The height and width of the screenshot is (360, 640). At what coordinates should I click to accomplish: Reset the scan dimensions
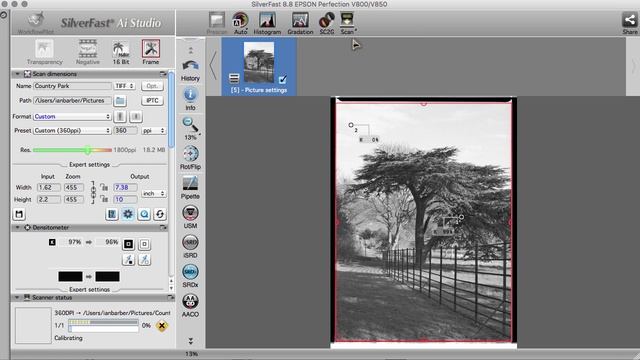click(160, 214)
